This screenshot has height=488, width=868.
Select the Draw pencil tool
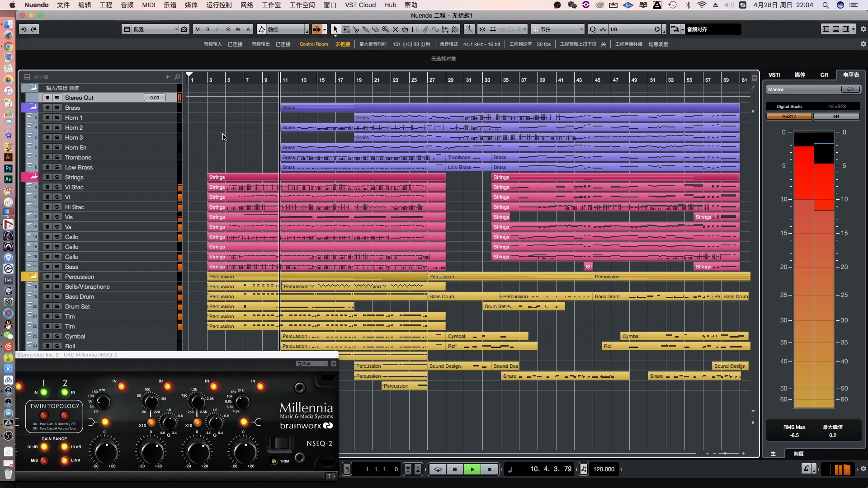coord(425,29)
